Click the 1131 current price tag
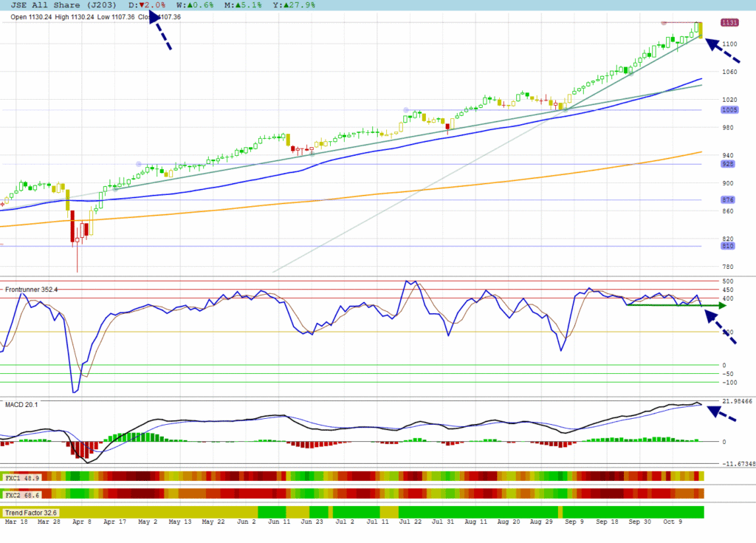Viewport: 756px width, 543px height. [x=730, y=22]
